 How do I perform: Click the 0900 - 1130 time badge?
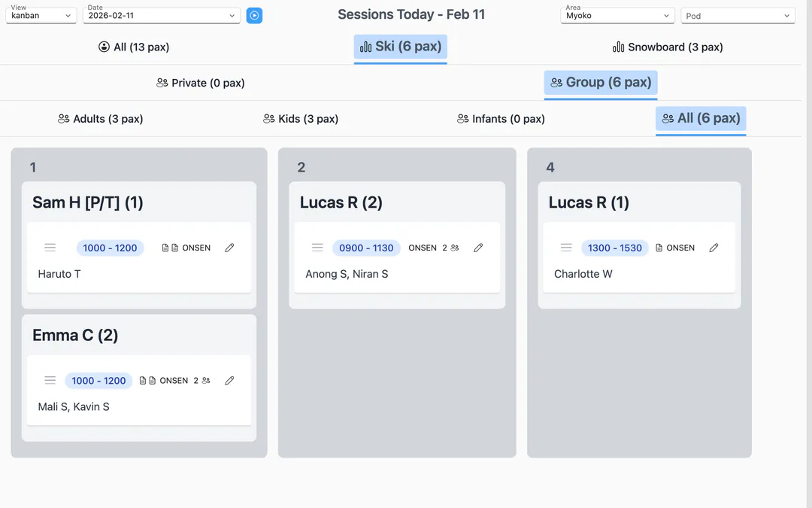click(366, 248)
